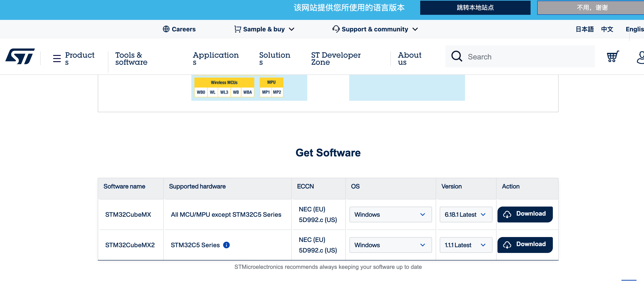644x281 pixels.
Task: Open the Solutions menu
Action: 275,58
